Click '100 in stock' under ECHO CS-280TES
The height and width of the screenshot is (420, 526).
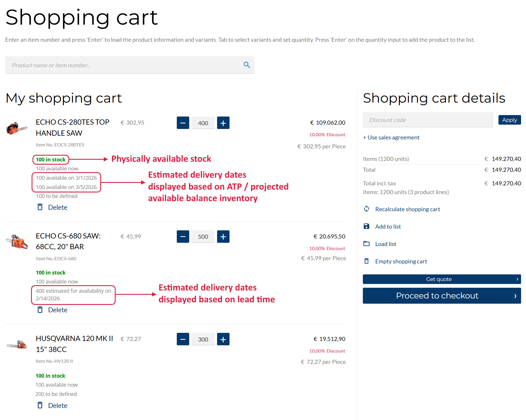tap(51, 159)
